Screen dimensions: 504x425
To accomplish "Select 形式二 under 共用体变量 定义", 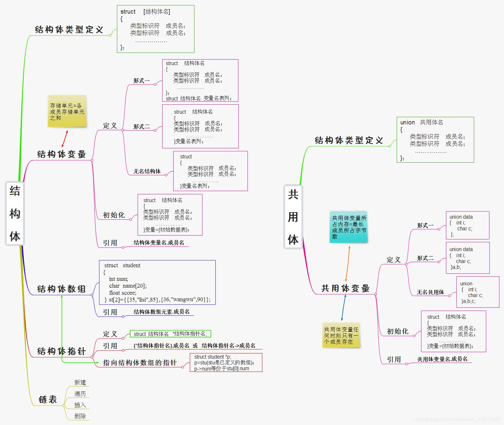I will tap(425, 258).
